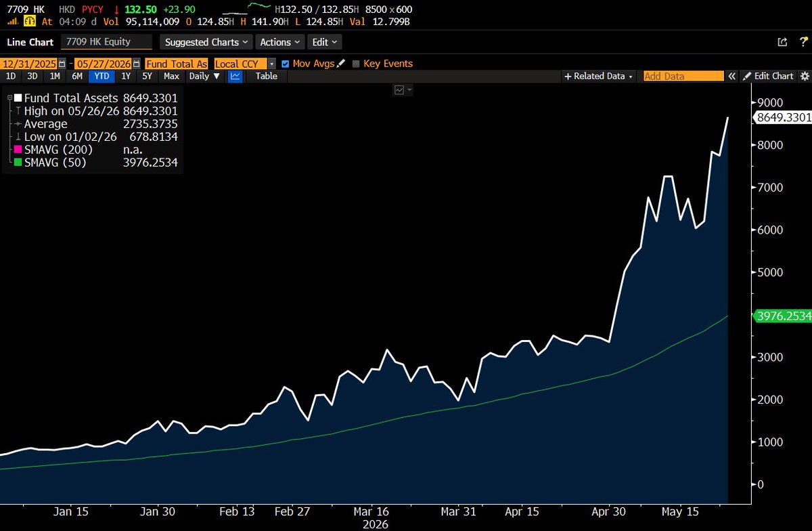
Task: Click the Fund Total As field selector
Action: [176, 63]
